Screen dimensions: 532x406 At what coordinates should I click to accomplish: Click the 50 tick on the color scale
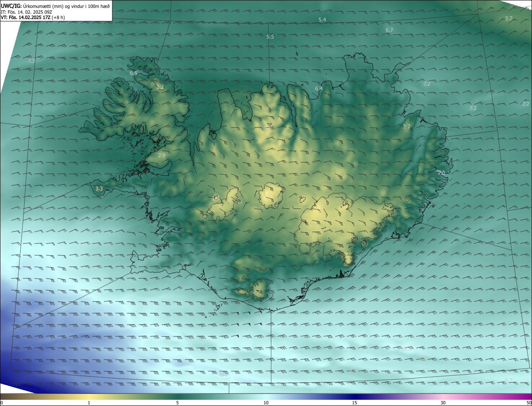(529, 403)
